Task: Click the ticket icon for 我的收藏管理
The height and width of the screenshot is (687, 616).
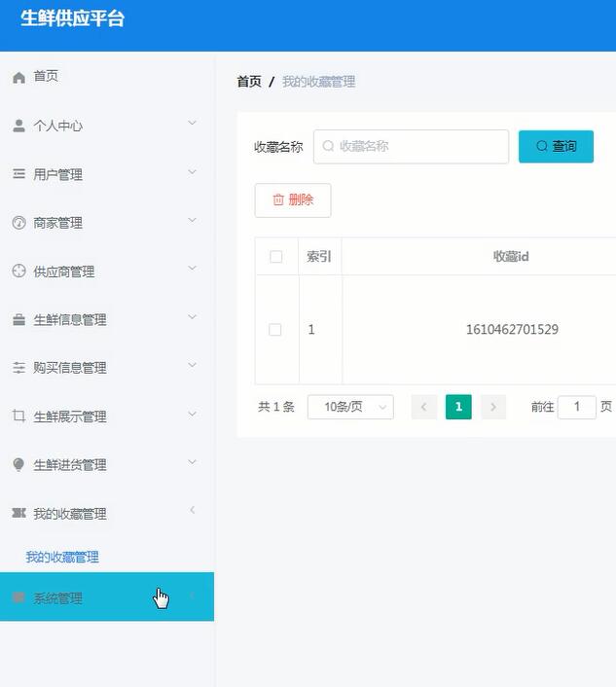Action: (18, 513)
